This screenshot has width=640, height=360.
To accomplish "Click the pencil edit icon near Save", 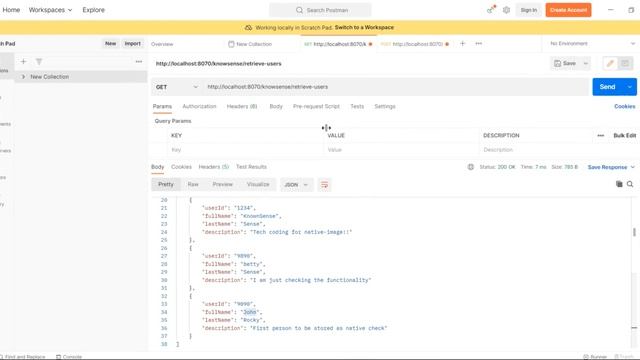I will click(x=610, y=63).
